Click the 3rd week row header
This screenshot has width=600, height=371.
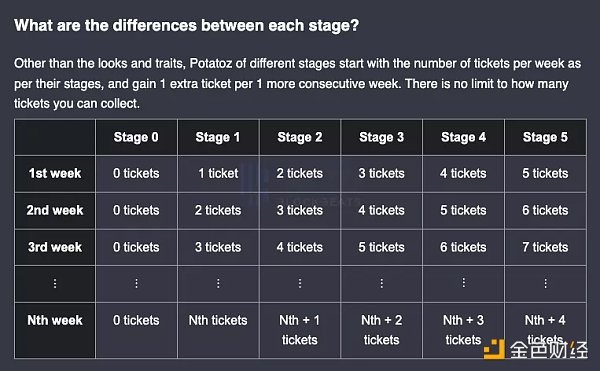pos(55,247)
